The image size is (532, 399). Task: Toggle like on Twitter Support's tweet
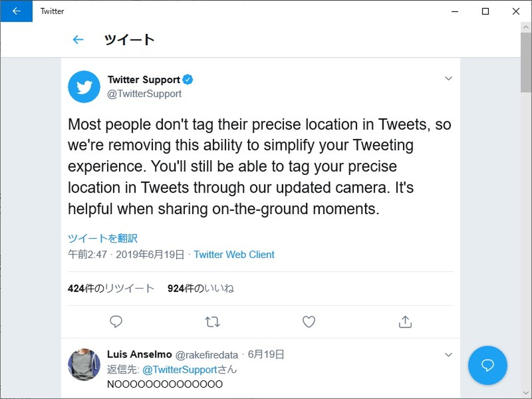(x=309, y=322)
